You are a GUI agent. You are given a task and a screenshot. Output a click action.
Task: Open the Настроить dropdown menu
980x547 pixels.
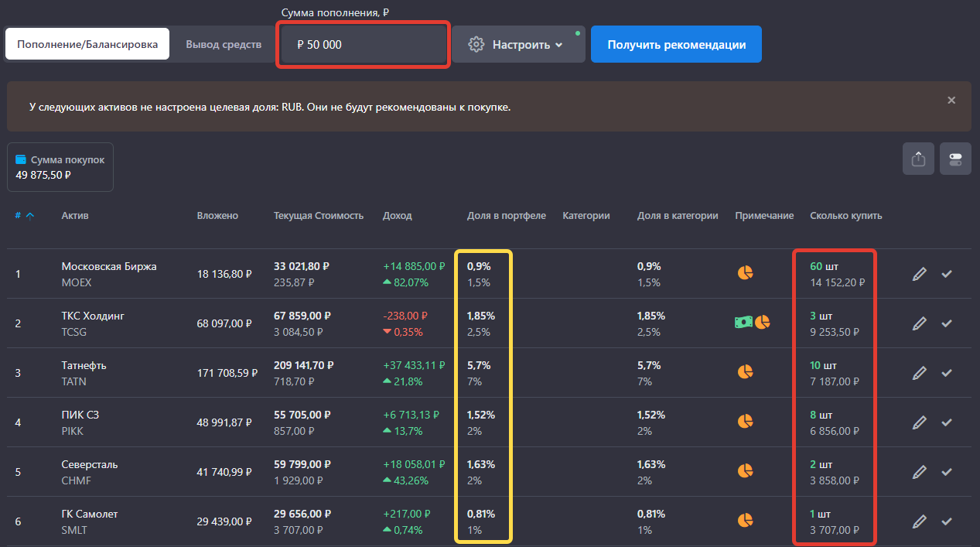[518, 44]
